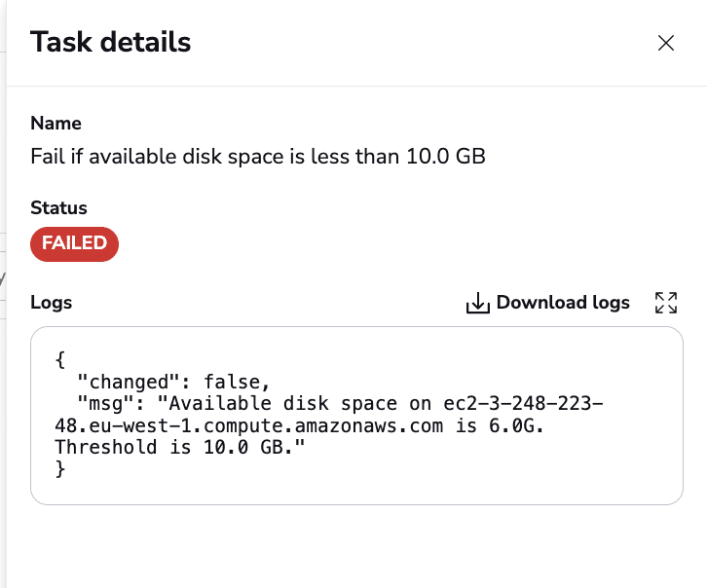Click the opening curly brace in logs

pos(60,360)
